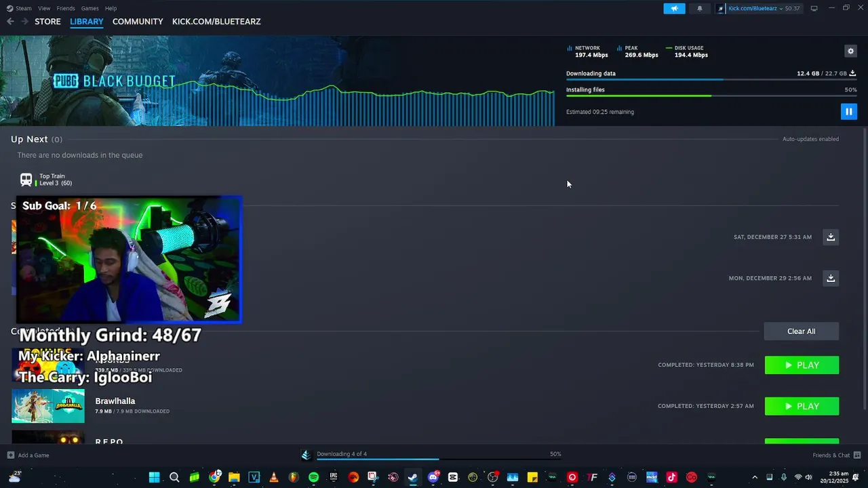The width and height of the screenshot is (868, 488).
Task: Open the KICK.COM/BLUETEARZ profile tab
Action: click(216, 21)
